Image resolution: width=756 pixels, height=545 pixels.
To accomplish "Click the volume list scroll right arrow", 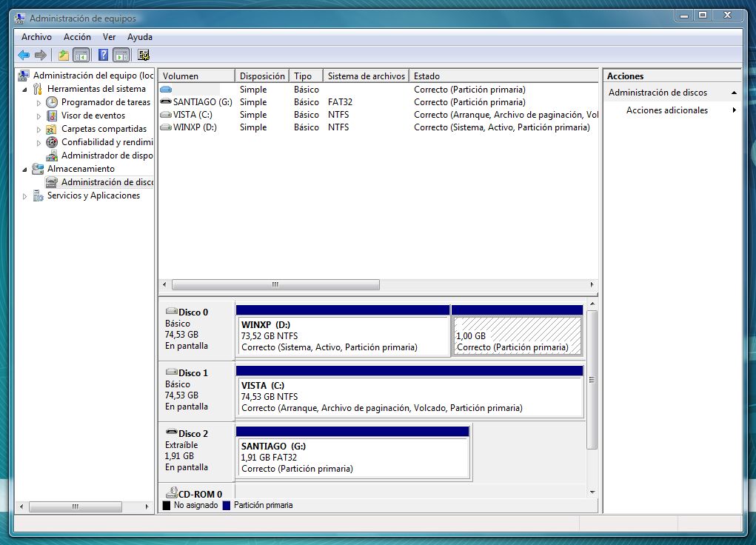I will click(592, 284).
